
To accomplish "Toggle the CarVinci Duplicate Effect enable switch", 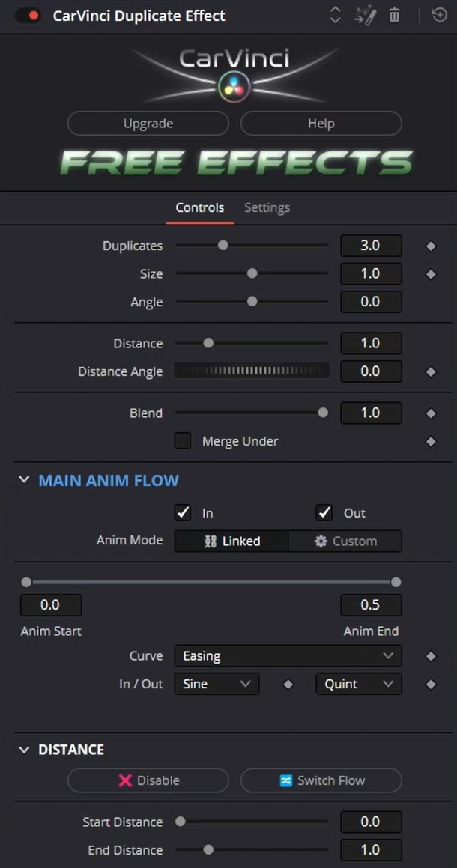I will (28, 16).
